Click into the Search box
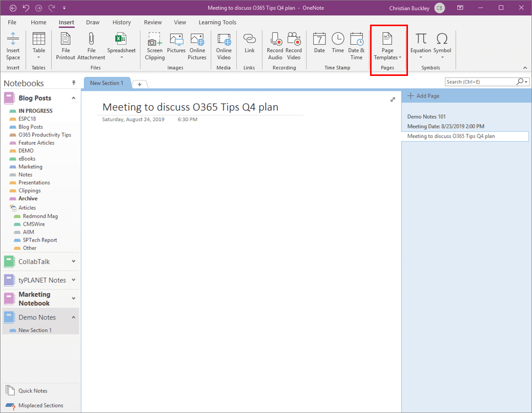532x413 pixels. point(480,82)
